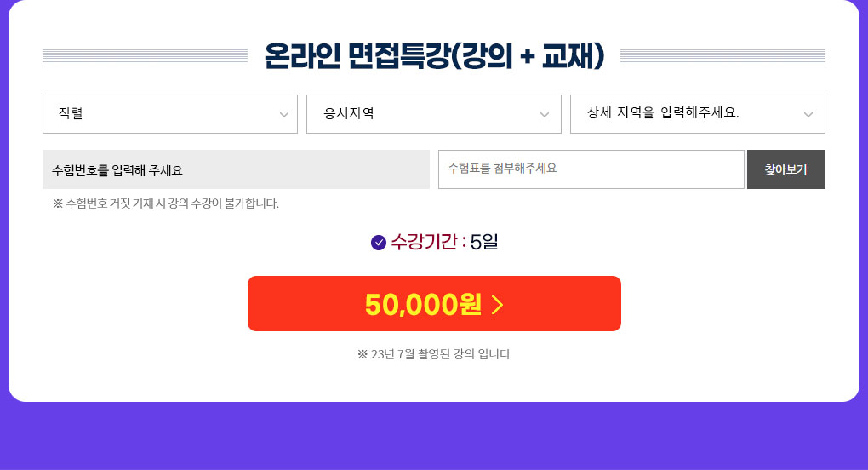The width and height of the screenshot is (868, 470).
Task: Click the purple background below the white card
Action: [434, 438]
